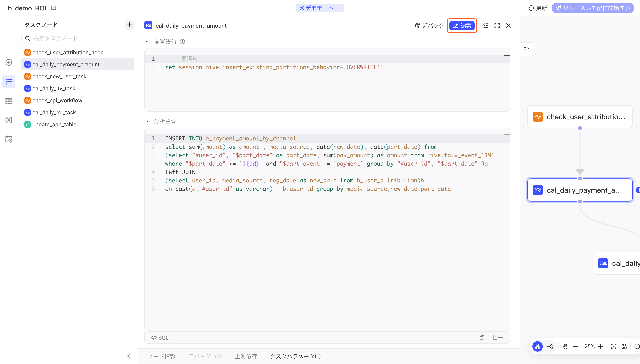Select the task list icon in left sidebar
The height and width of the screenshot is (364, 640).
[x=9, y=82]
